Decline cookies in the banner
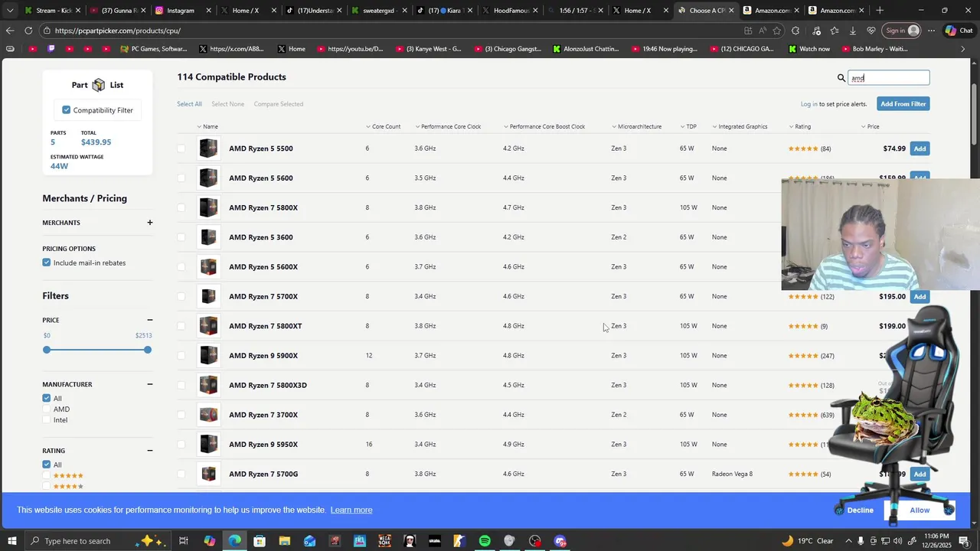 (x=861, y=510)
